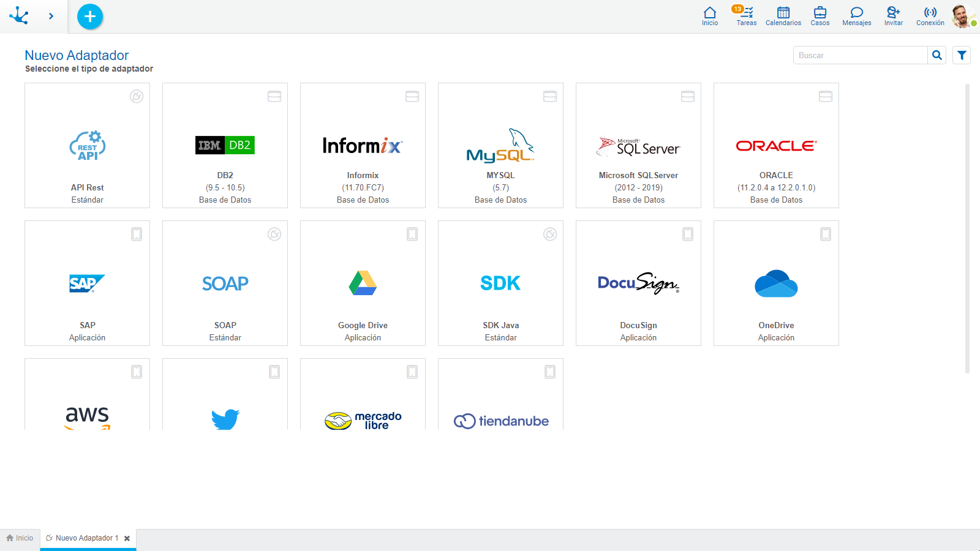Click database-type icon on Informix card
Screen dimensions: 980x551
click(x=412, y=96)
